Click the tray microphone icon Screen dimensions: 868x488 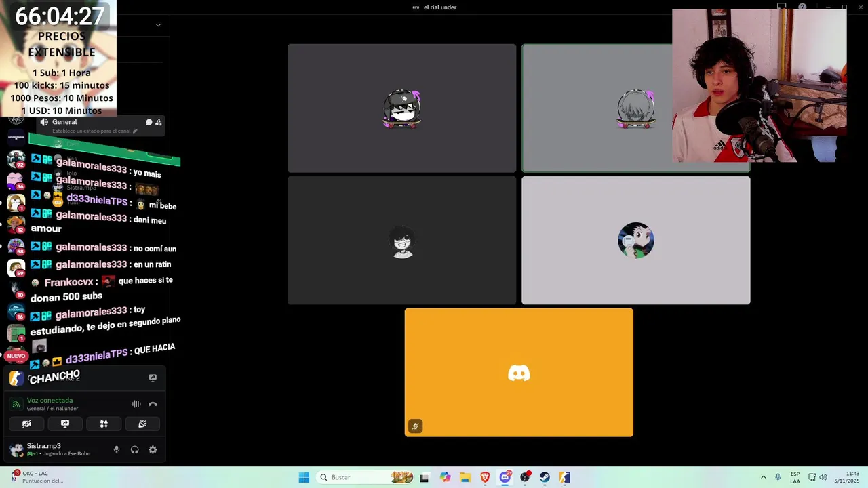tap(778, 477)
